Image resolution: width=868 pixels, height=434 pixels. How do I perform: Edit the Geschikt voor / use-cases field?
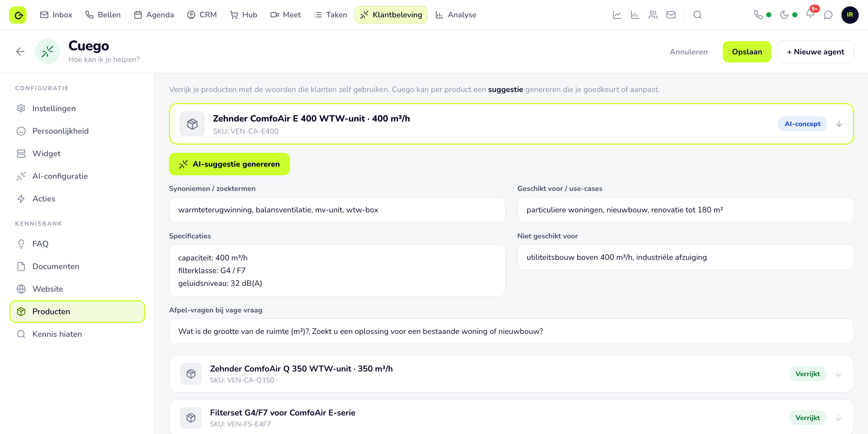(685, 210)
